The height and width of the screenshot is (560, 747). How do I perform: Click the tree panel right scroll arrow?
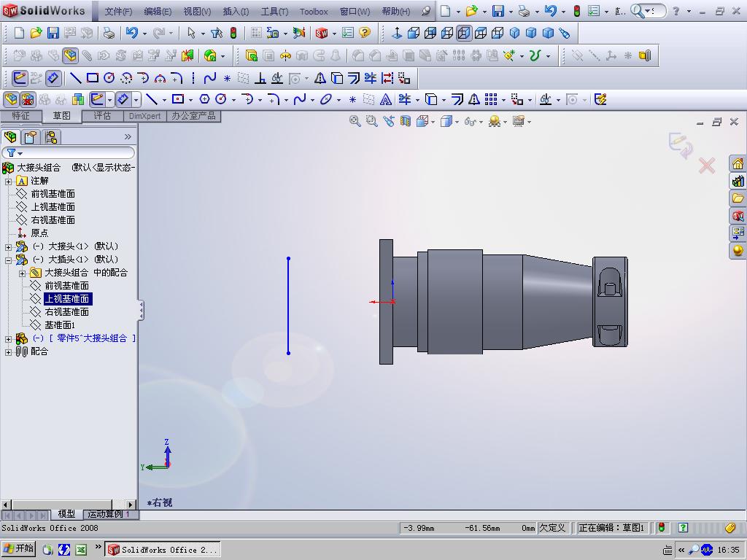(131, 505)
